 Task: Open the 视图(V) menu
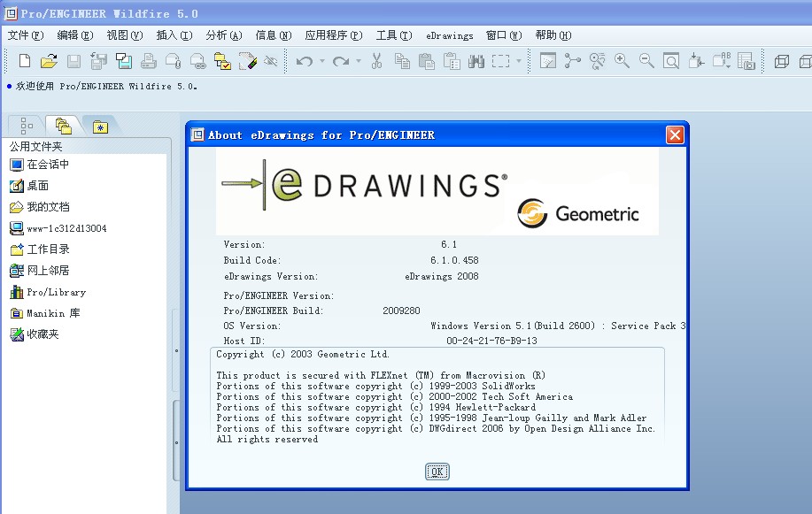click(124, 35)
